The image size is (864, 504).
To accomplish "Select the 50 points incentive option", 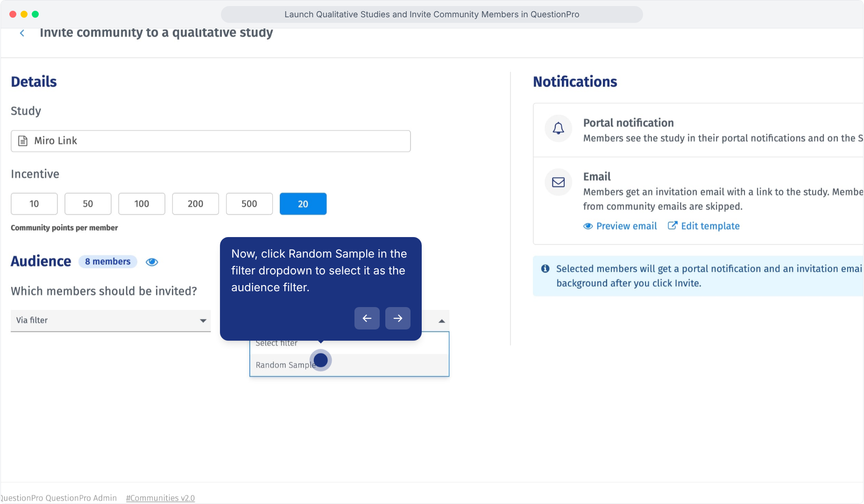I will [x=88, y=204].
